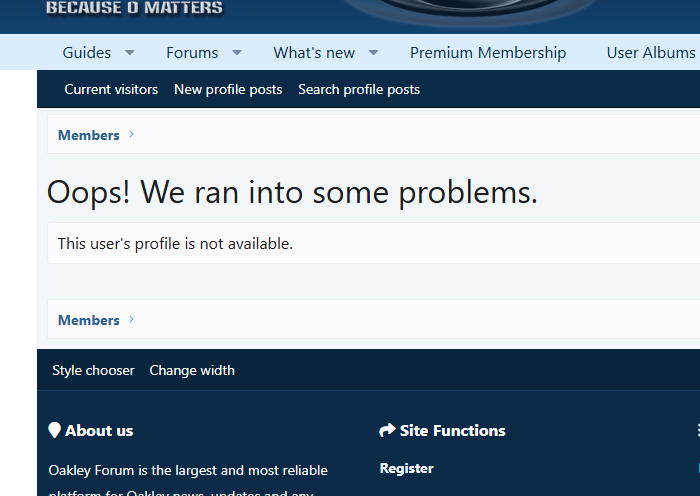Image resolution: width=700 pixels, height=496 pixels.
Task: Click the chevron after the bottom Members breadcrumb
Action: click(132, 320)
